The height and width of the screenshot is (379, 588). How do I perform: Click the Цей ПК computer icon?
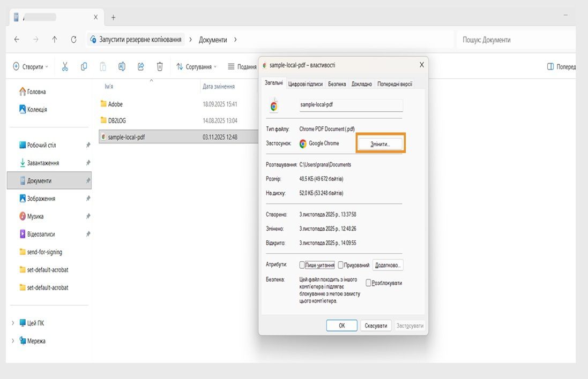click(x=23, y=322)
